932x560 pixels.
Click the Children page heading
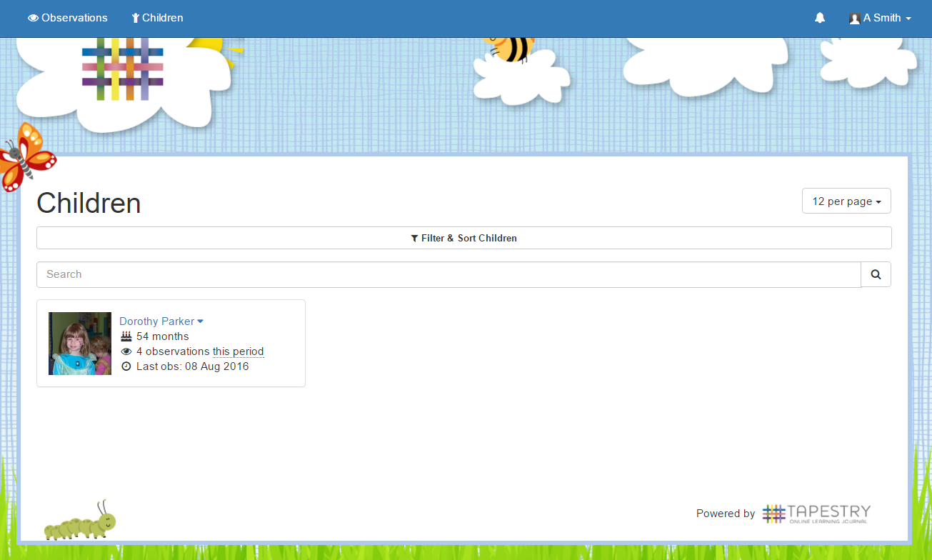(x=89, y=204)
